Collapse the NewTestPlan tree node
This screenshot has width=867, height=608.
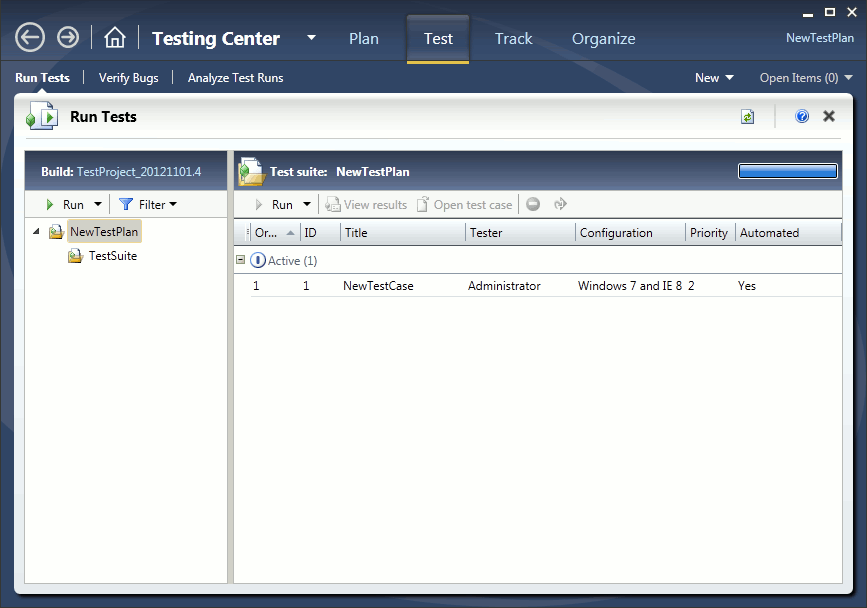click(37, 232)
